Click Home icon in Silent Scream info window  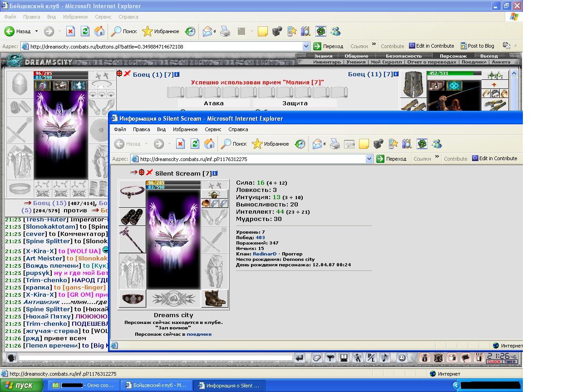pos(209,144)
